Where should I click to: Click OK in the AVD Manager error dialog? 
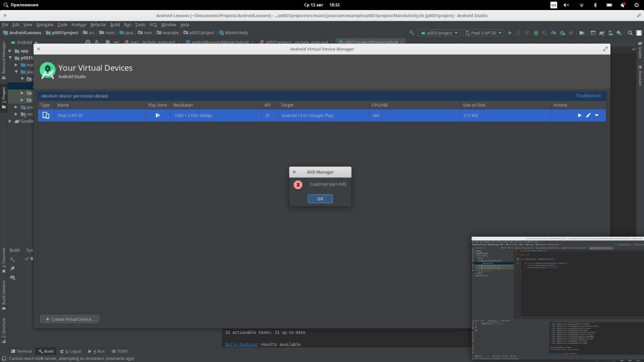[x=320, y=199]
